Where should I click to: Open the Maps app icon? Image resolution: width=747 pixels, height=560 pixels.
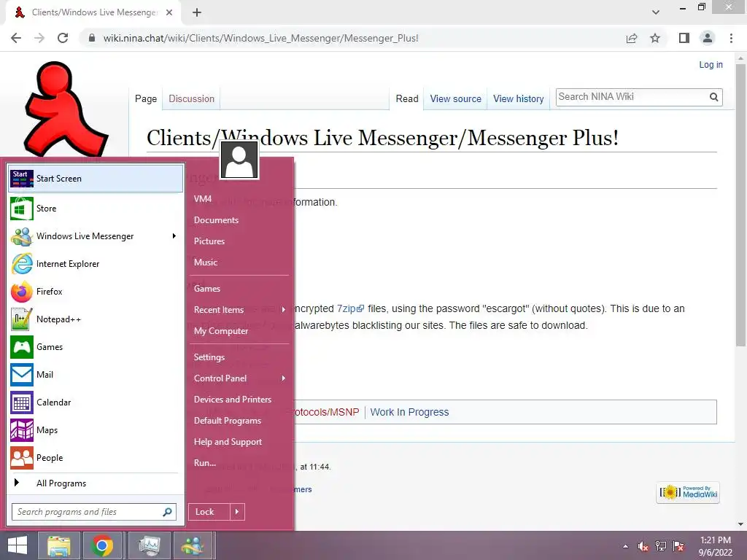click(22, 430)
